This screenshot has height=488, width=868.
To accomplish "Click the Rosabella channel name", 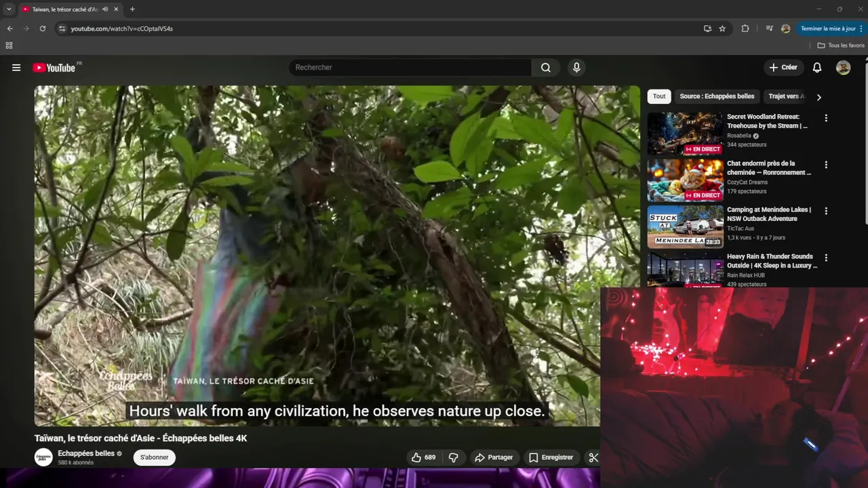I will pos(739,136).
